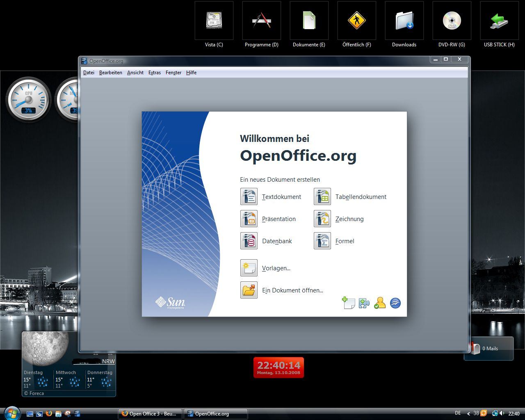
Task: Open the Extras menu
Action: pos(155,73)
